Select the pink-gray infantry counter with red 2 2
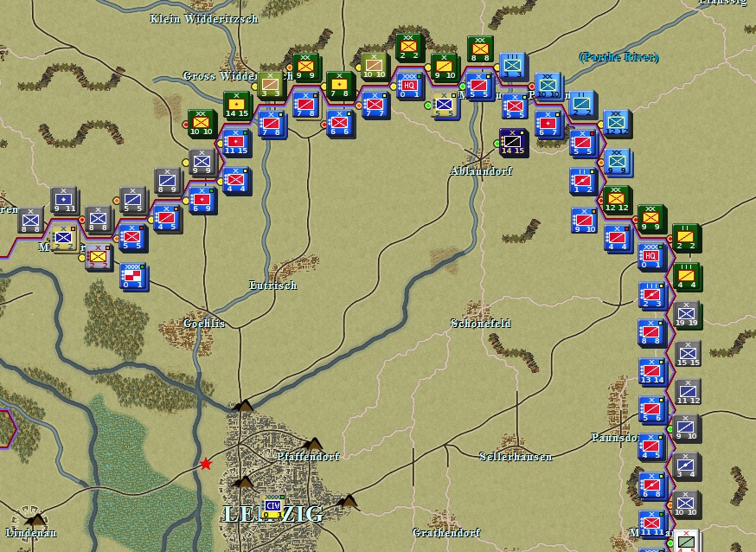This screenshot has height=552, width=756. 99,257
